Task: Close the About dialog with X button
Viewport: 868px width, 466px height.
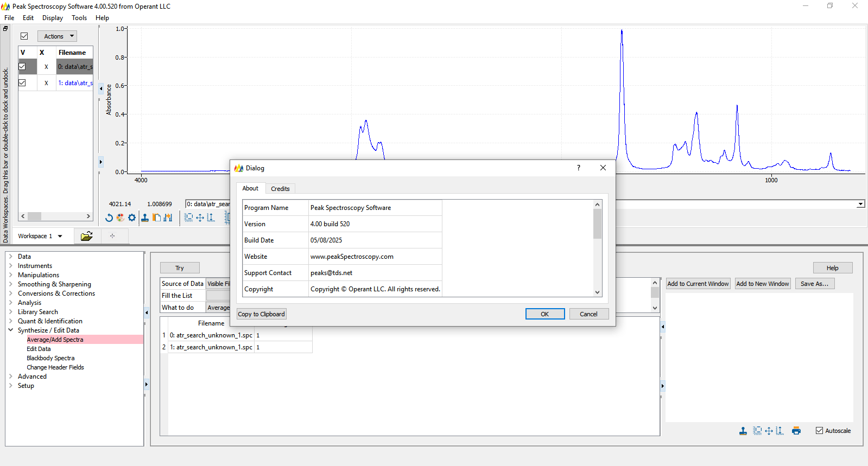Action: click(x=603, y=168)
